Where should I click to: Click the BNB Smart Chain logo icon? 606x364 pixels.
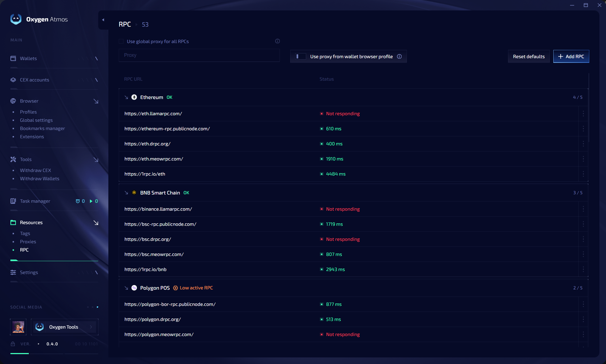coord(134,193)
